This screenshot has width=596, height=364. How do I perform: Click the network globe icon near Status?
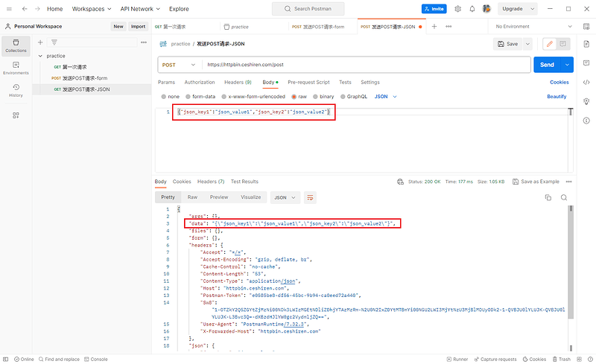400,182
